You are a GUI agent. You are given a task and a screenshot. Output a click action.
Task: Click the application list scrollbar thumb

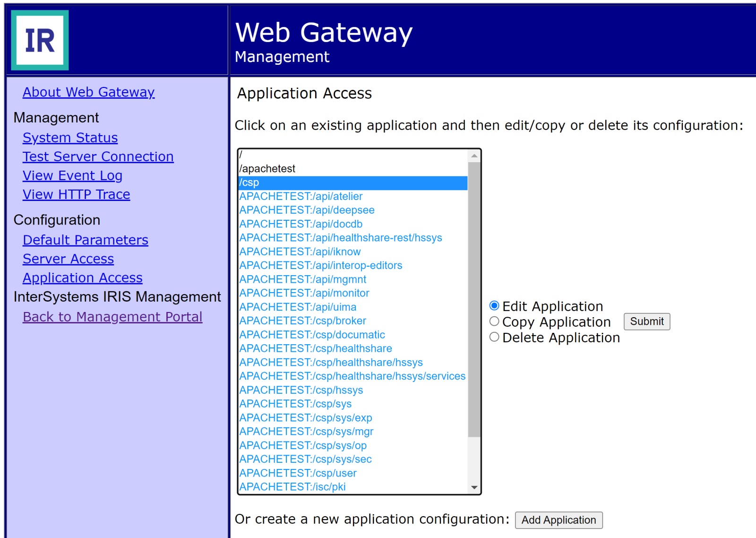pyautogui.click(x=474, y=298)
